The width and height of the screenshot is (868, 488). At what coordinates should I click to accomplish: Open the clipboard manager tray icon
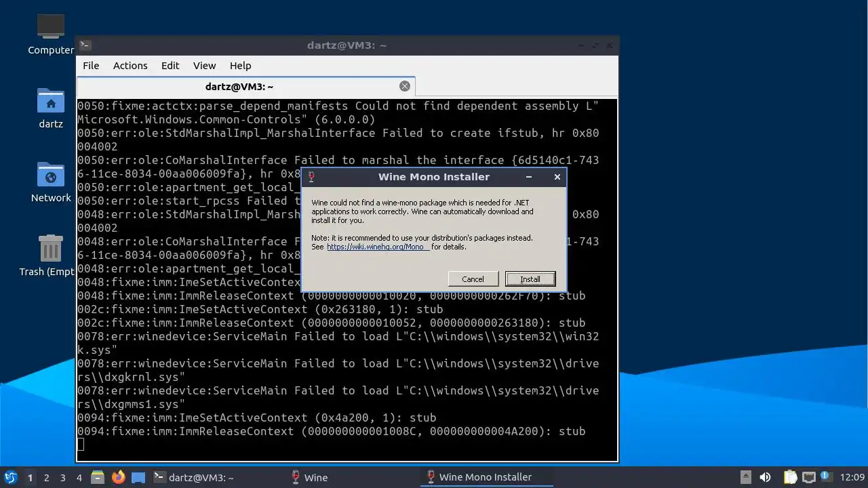point(790,477)
